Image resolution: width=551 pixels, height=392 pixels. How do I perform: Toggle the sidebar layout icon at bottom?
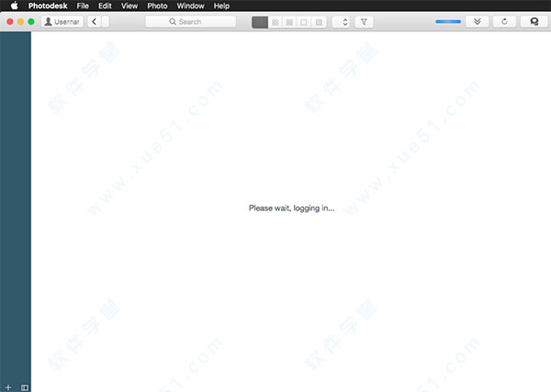[x=24, y=387]
